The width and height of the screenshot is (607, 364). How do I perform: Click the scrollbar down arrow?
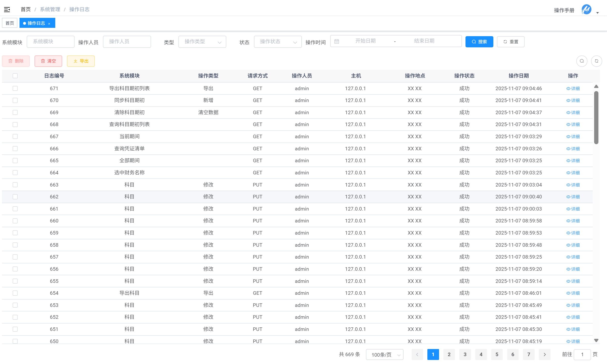pyautogui.click(x=596, y=340)
